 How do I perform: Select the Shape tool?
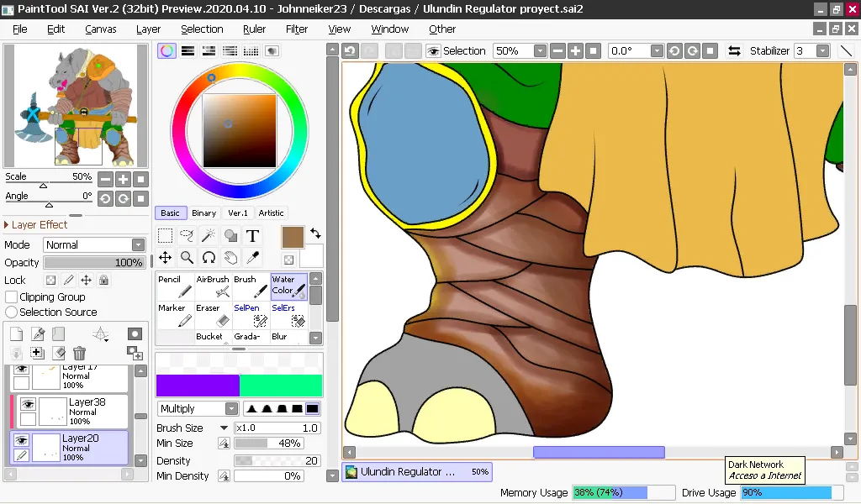pos(230,236)
